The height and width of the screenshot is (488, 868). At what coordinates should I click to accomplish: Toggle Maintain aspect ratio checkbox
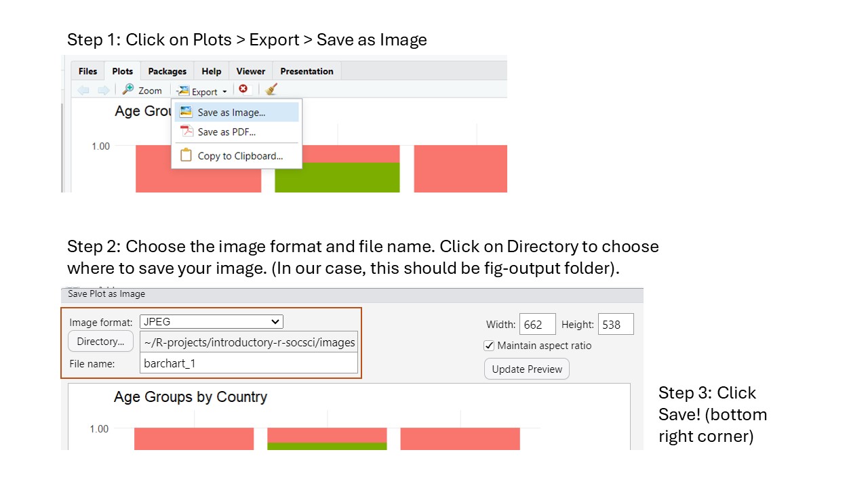pyautogui.click(x=489, y=346)
